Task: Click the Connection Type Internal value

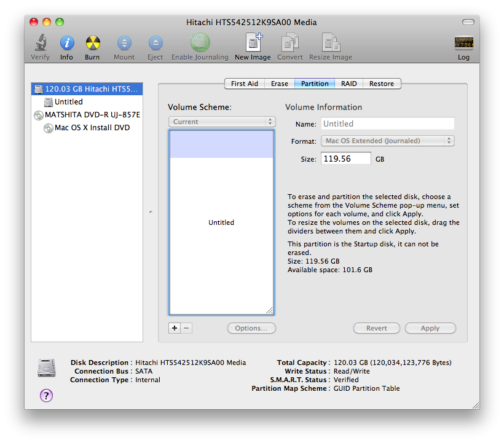Action: [148, 380]
